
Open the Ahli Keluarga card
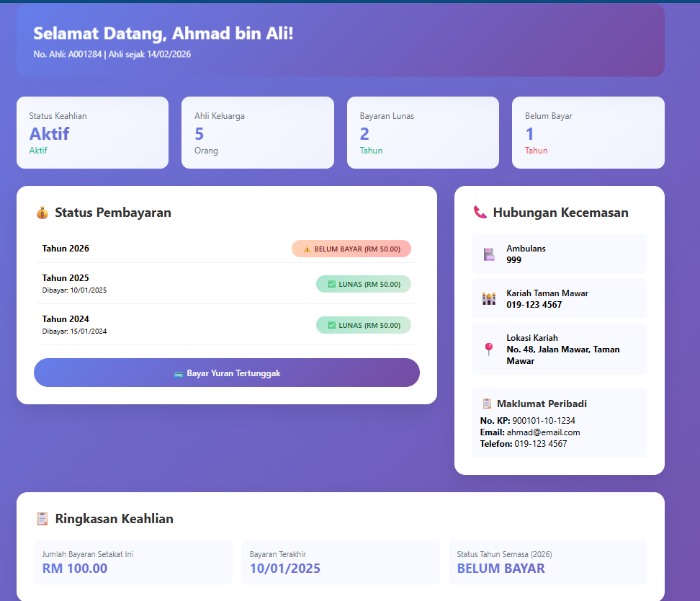click(257, 133)
